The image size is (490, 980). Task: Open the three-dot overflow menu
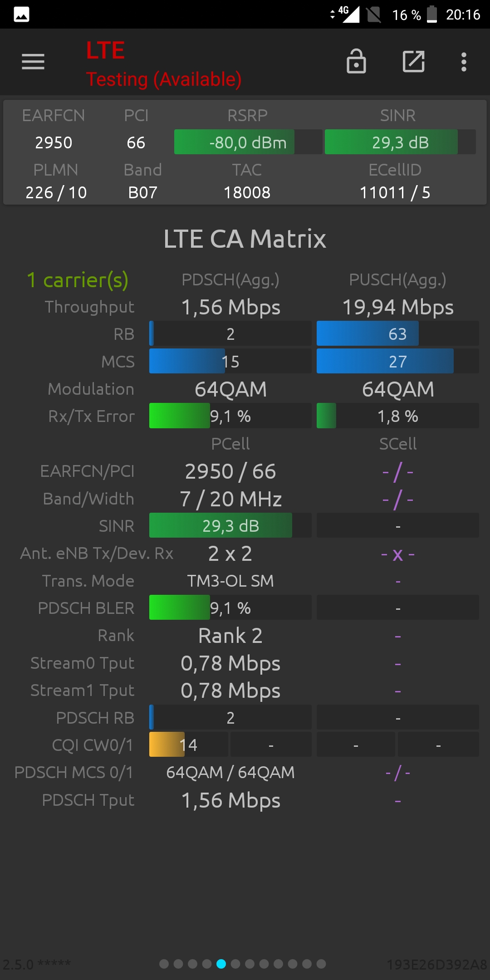(464, 62)
